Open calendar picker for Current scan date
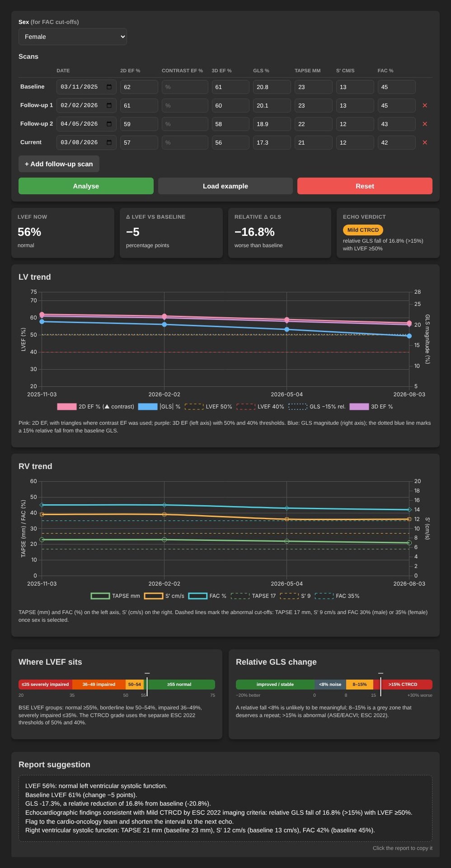Image resolution: width=451 pixels, height=868 pixels. [109, 142]
